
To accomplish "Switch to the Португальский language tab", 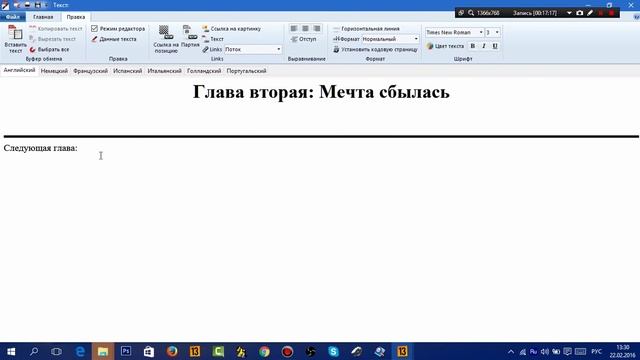I will pos(246,71).
